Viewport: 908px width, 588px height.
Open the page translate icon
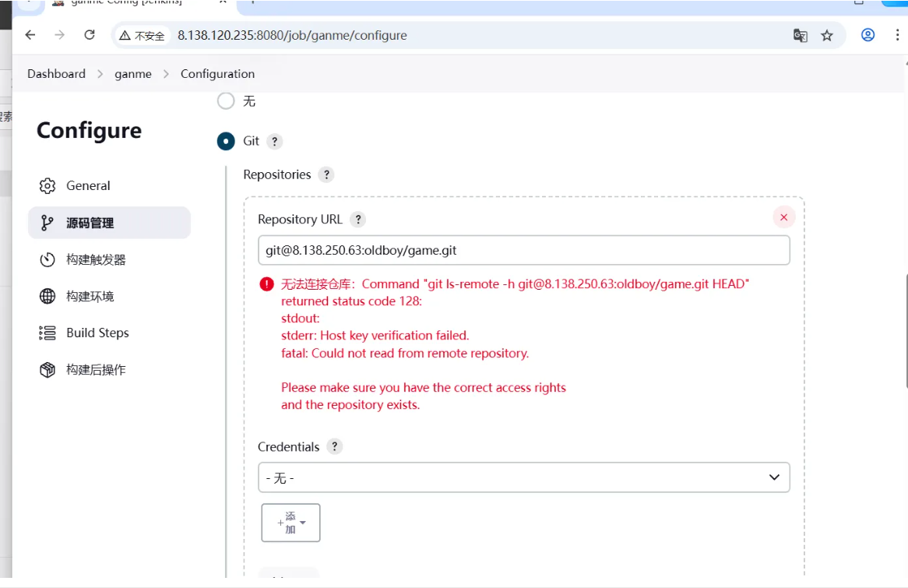click(x=801, y=35)
